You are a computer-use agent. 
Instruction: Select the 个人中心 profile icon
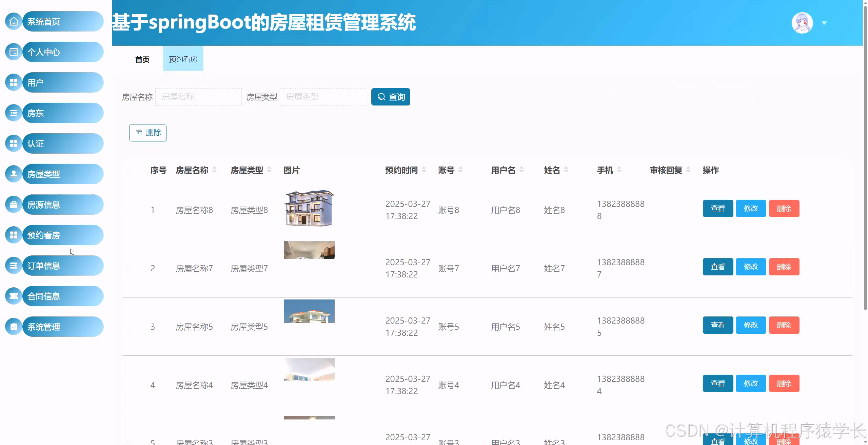(x=14, y=52)
